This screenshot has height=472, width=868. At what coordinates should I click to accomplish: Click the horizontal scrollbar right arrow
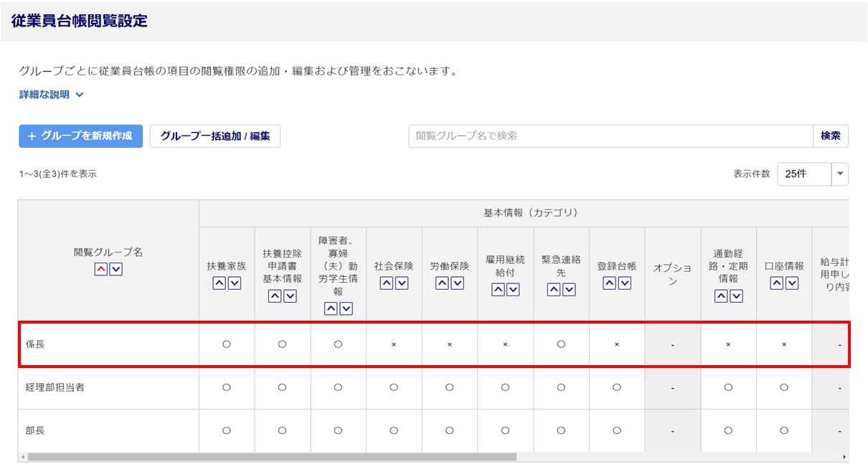click(x=844, y=457)
